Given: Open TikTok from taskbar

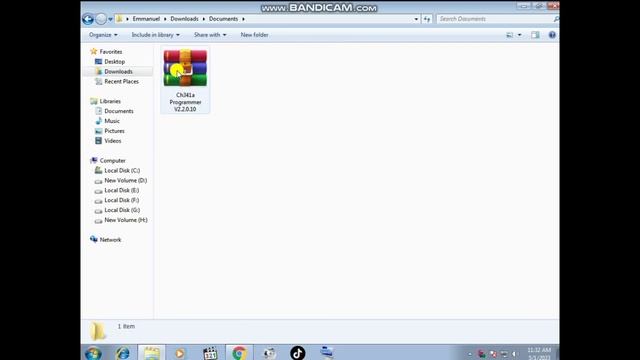Looking at the screenshot, I should pos(298,353).
